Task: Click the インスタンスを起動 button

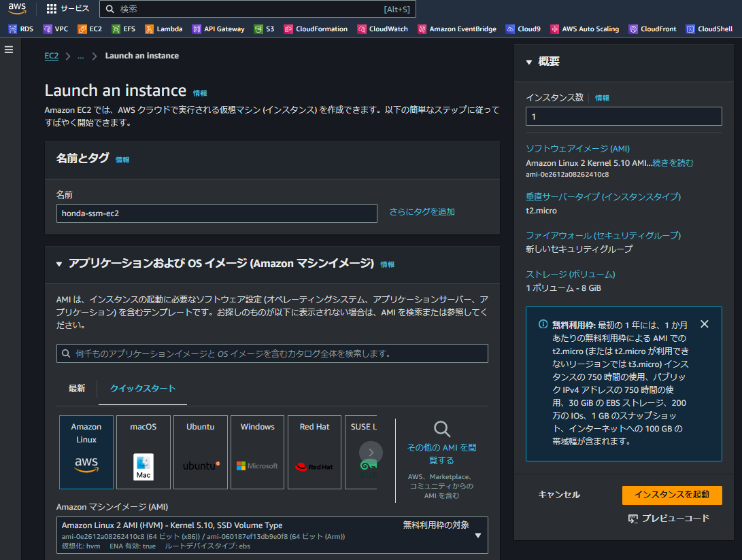Action: click(x=672, y=495)
